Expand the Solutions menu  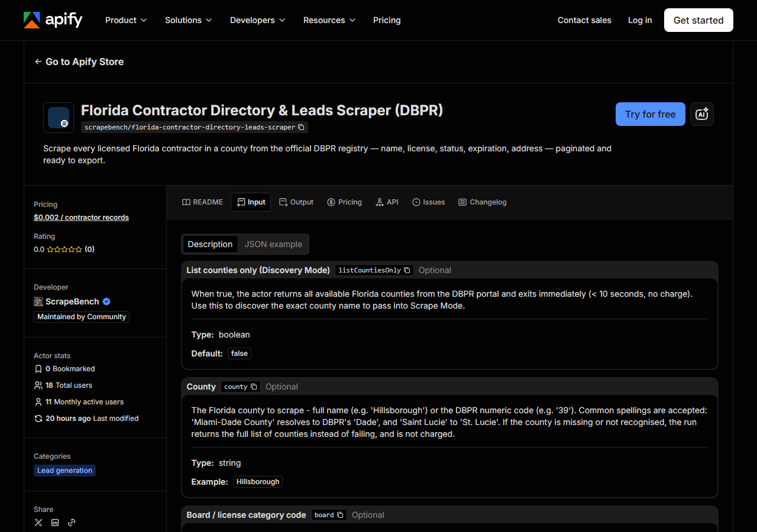coord(188,20)
